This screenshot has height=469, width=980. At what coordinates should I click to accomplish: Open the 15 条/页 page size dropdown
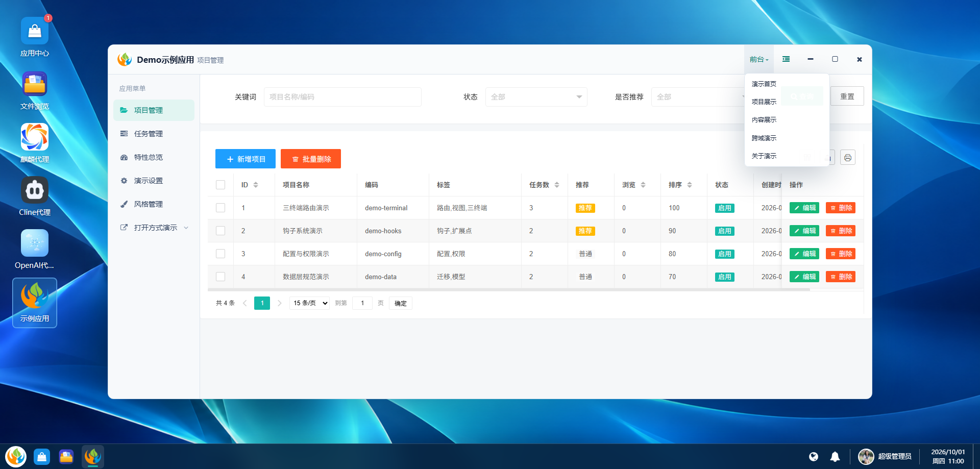click(x=309, y=303)
